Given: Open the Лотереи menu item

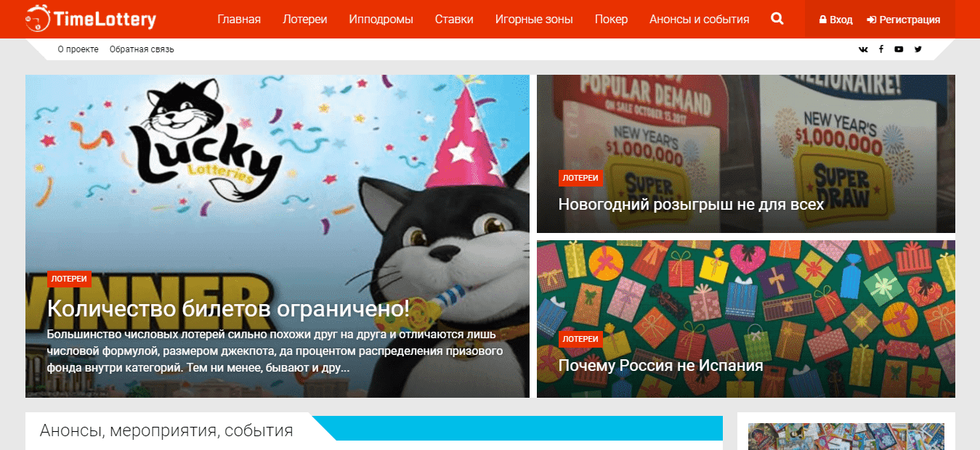Looking at the screenshot, I should (x=304, y=19).
